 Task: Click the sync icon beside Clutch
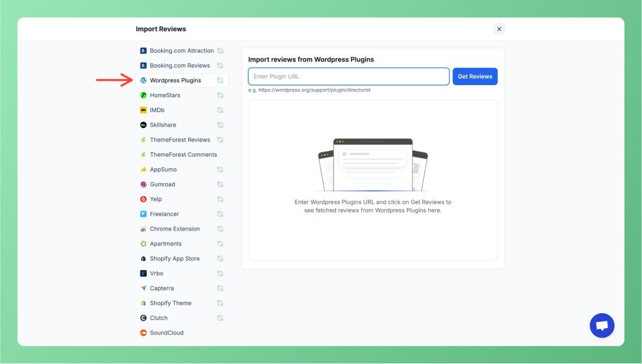[220, 318]
